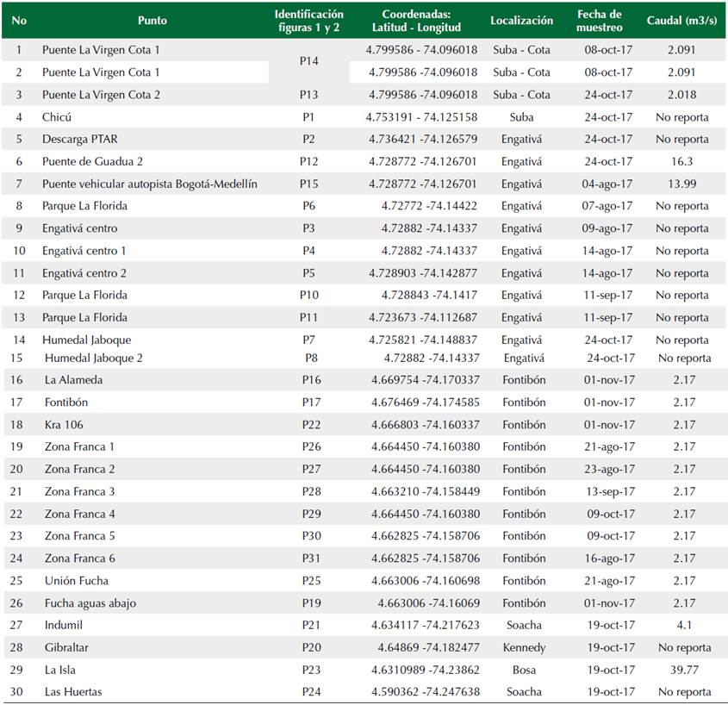Click the "Humedal Jaboque 2" point cell
This screenshot has width=728, height=705.
[94, 359]
